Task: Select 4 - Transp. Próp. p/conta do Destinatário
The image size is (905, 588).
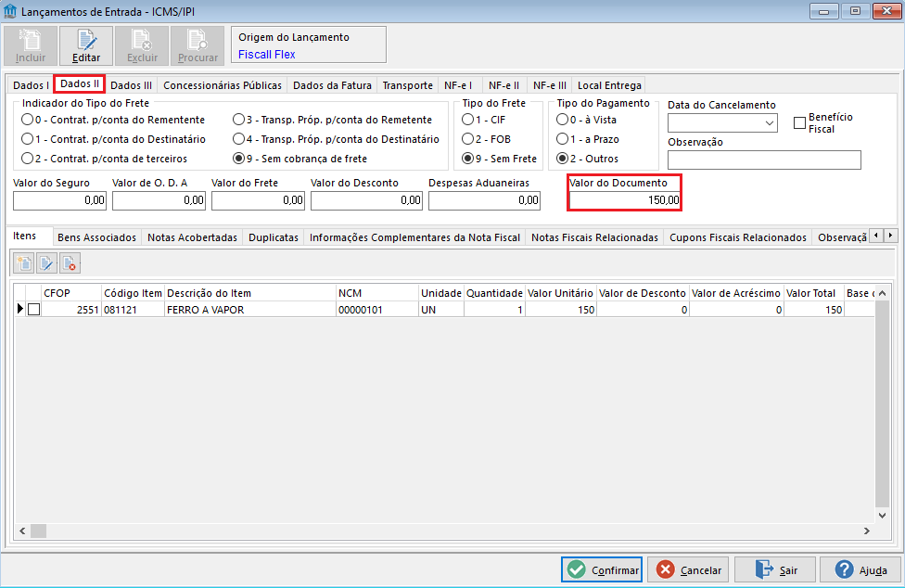Action: click(336, 139)
